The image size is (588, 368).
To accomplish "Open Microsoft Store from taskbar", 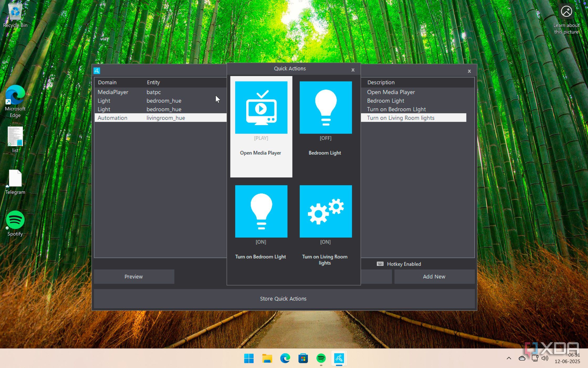I will pyautogui.click(x=303, y=358).
